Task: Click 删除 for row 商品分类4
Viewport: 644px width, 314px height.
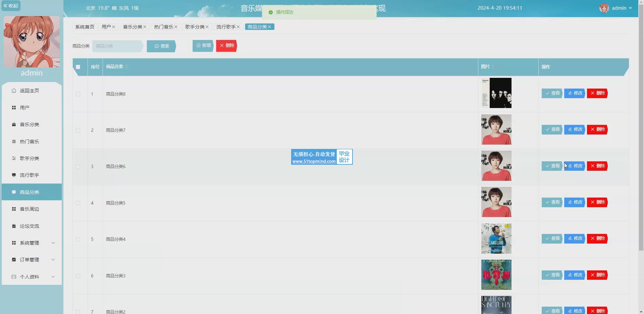Action: coord(597,239)
